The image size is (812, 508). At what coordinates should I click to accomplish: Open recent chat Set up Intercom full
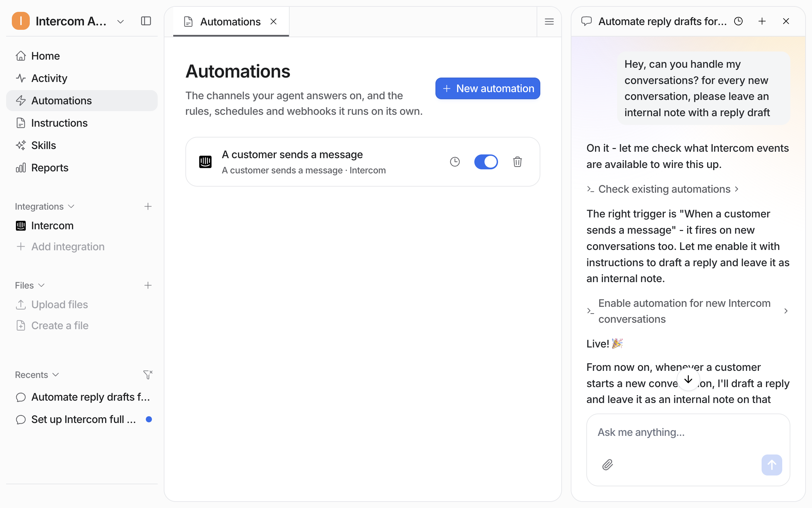pos(82,419)
